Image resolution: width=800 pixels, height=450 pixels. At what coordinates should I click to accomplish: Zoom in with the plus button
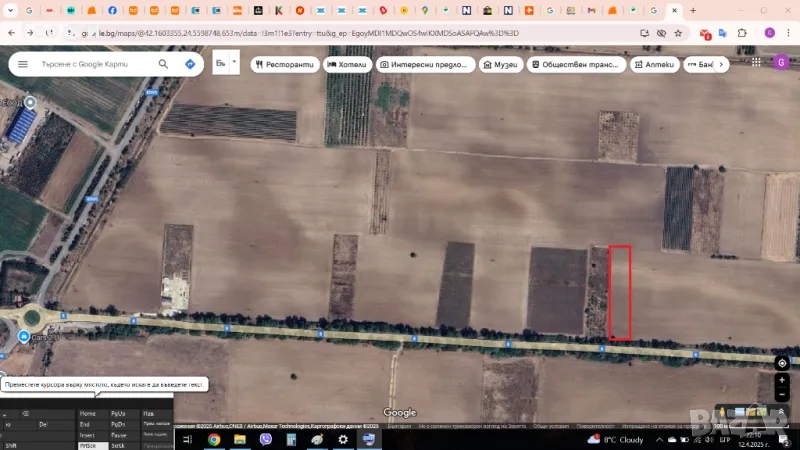[x=782, y=380]
